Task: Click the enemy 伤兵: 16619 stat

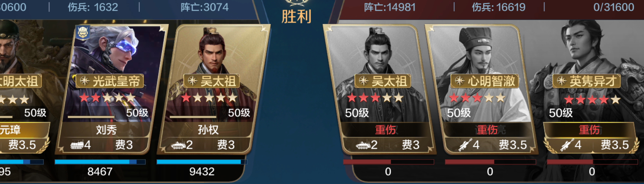Action: click(498, 7)
